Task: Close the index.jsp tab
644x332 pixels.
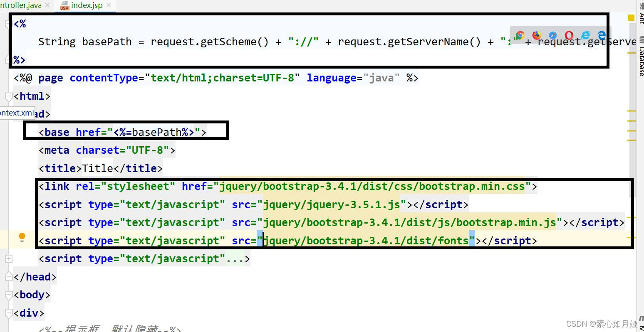Action: (x=109, y=5)
